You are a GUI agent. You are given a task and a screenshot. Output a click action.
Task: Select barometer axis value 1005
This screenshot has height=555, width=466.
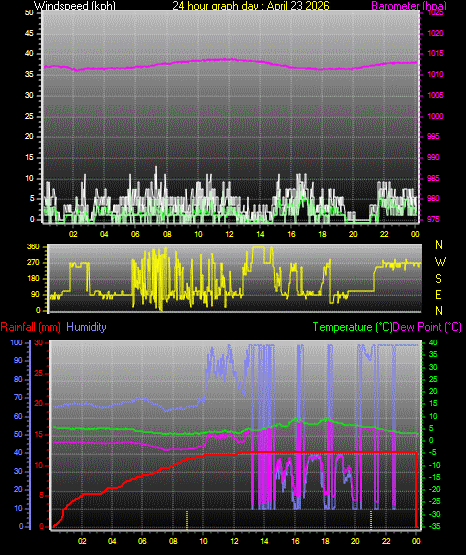coord(435,95)
